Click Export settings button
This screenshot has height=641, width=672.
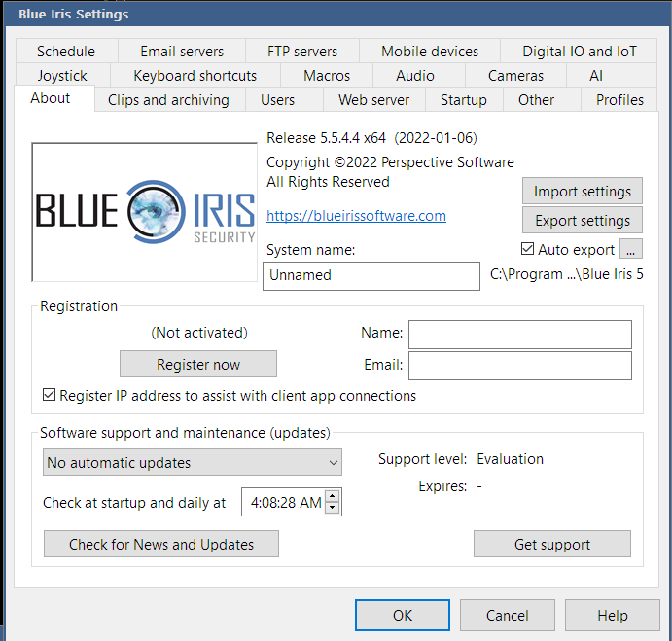click(582, 220)
